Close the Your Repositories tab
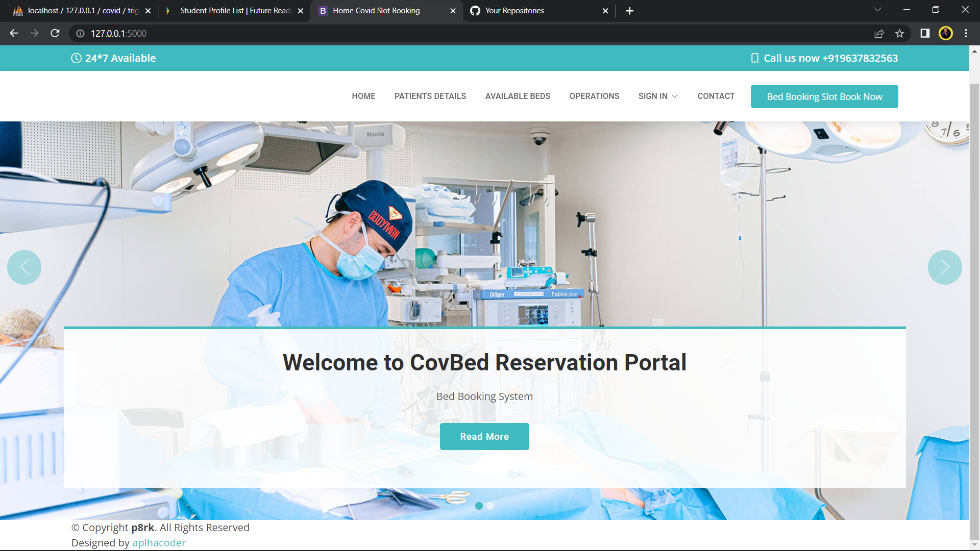Viewport: 980px width, 551px height. click(605, 11)
